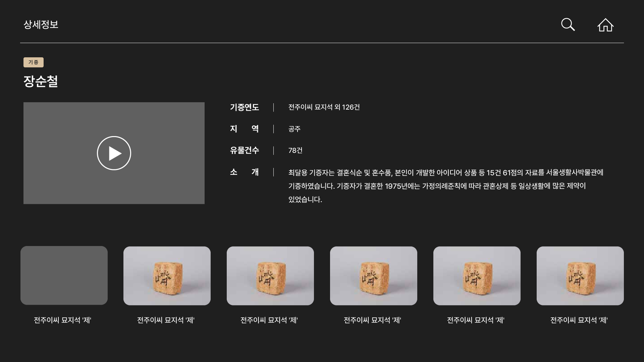Open the first gray placeholder thumbnail
The width and height of the screenshot is (644, 362).
click(x=64, y=276)
